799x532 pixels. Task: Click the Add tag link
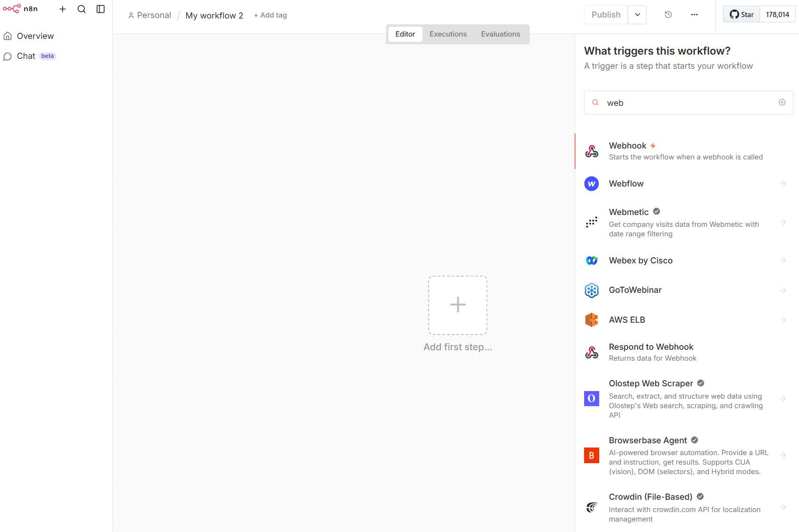click(x=270, y=15)
